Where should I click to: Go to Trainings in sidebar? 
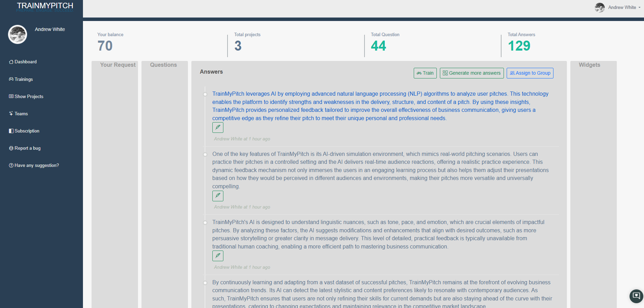21,79
